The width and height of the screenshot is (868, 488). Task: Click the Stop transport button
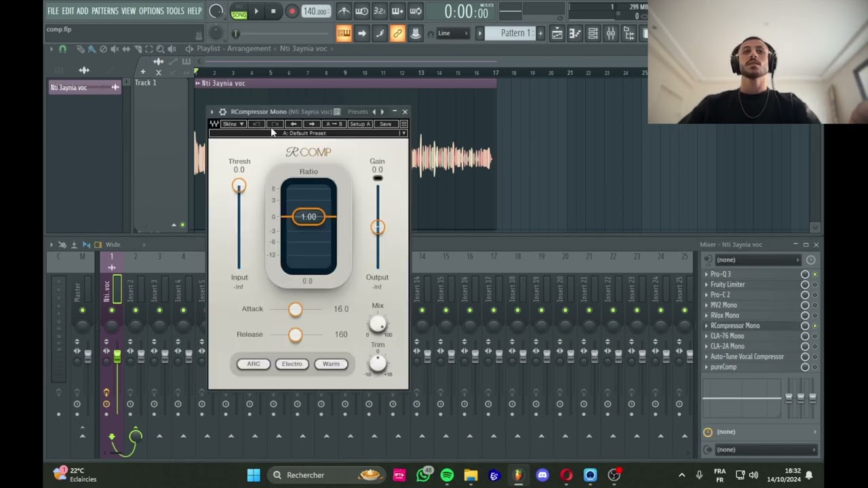click(273, 12)
